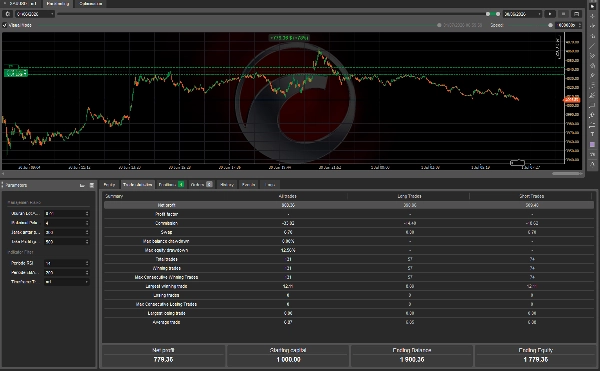Select the Losing trades row
Viewport: 600px width, 371px height.
coord(349,295)
